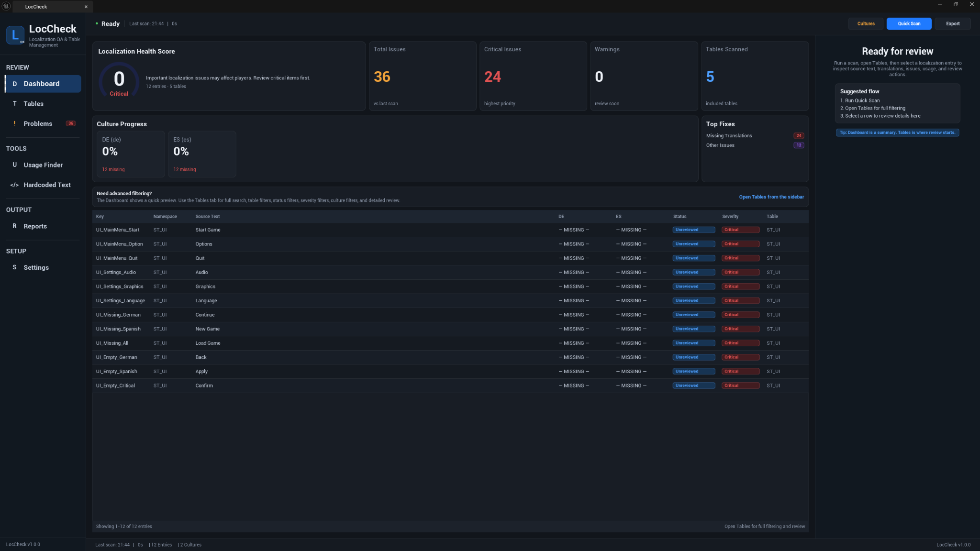This screenshot has width=980, height=551.
Task: Click the Unreal Engine icon in title bar
Action: [x=6, y=6]
